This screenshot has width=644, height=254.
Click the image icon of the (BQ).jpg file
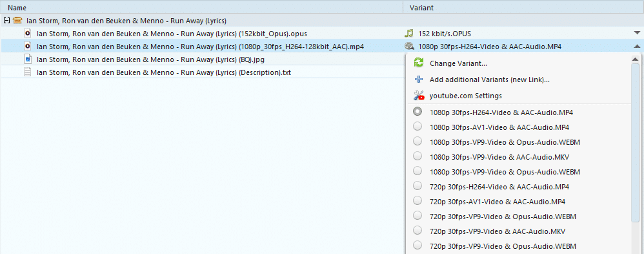click(28, 59)
